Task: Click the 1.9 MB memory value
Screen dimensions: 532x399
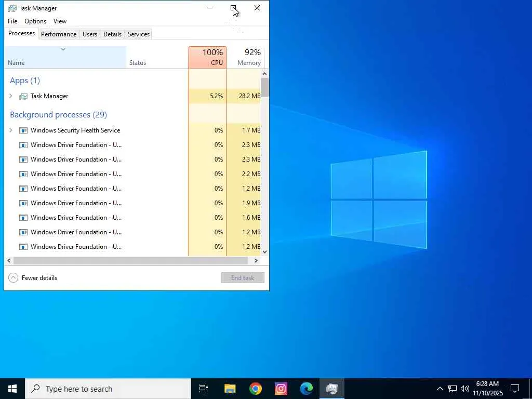Action: click(251, 203)
